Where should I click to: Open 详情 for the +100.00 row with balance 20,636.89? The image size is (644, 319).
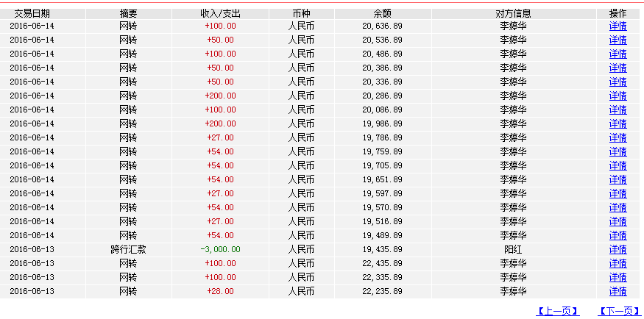click(618, 26)
